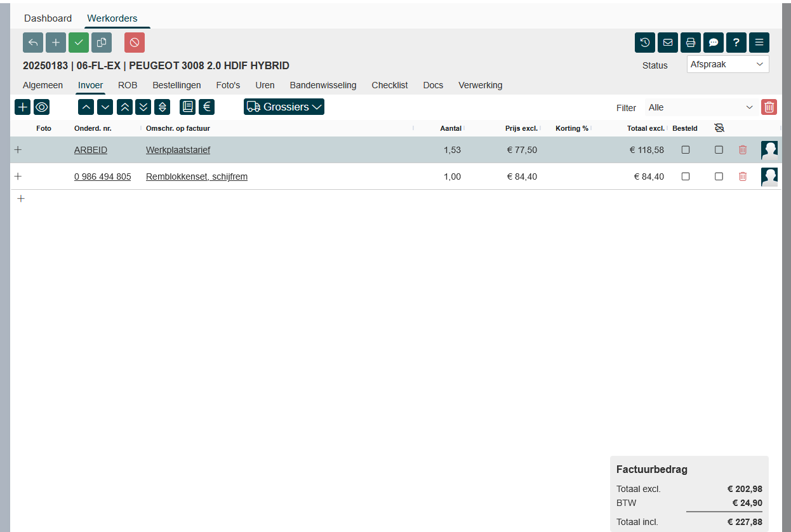Click the red filter clear trash button
The height and width of the screenshot is (532, 791).
click(x=769, y=107)
